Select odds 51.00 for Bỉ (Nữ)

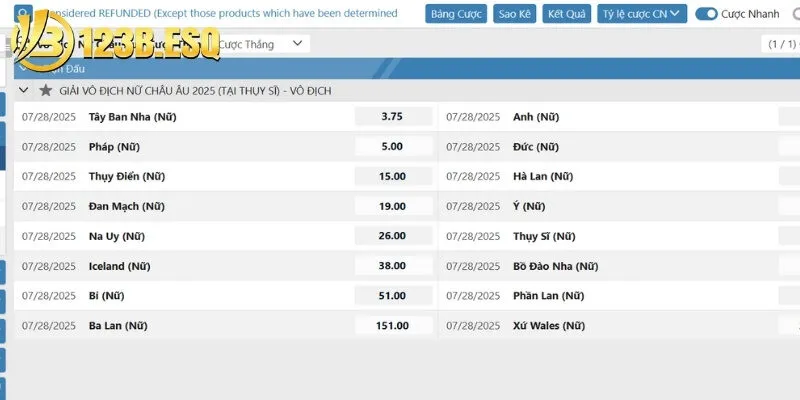[x=392, y=296]
